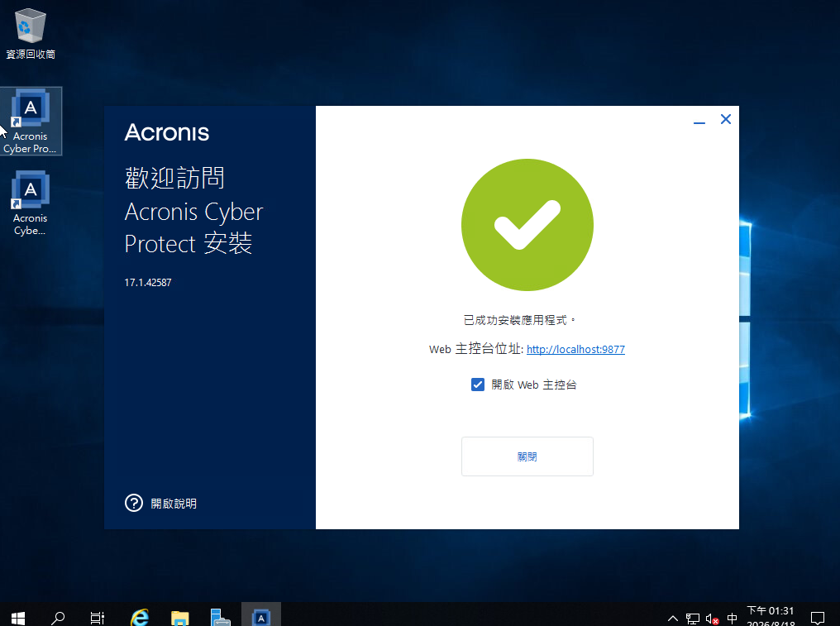Click the Acronis logo in installer
The width and height of the screenshot is (840, 626).
tap(167, 132)
